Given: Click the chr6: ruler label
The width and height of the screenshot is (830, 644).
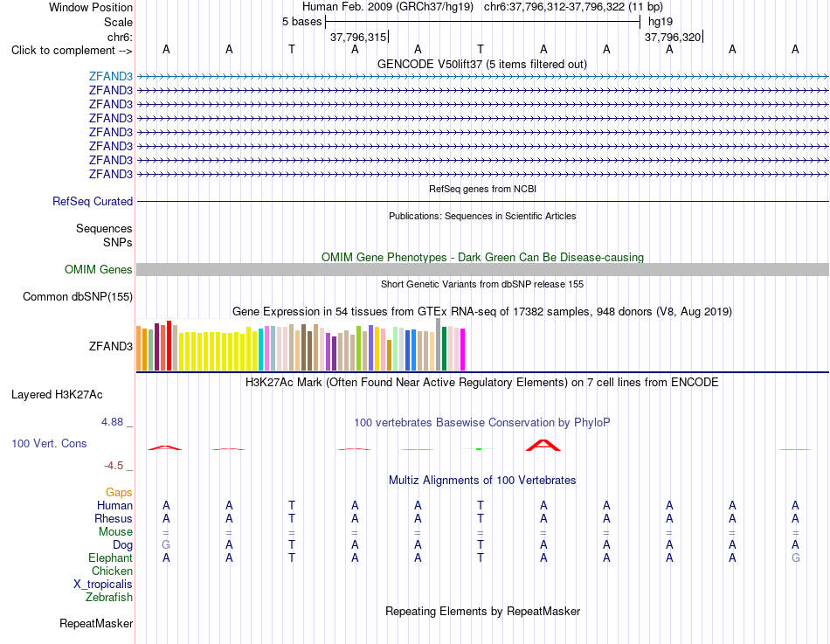Looking at the screenshot, I should 121,37.
